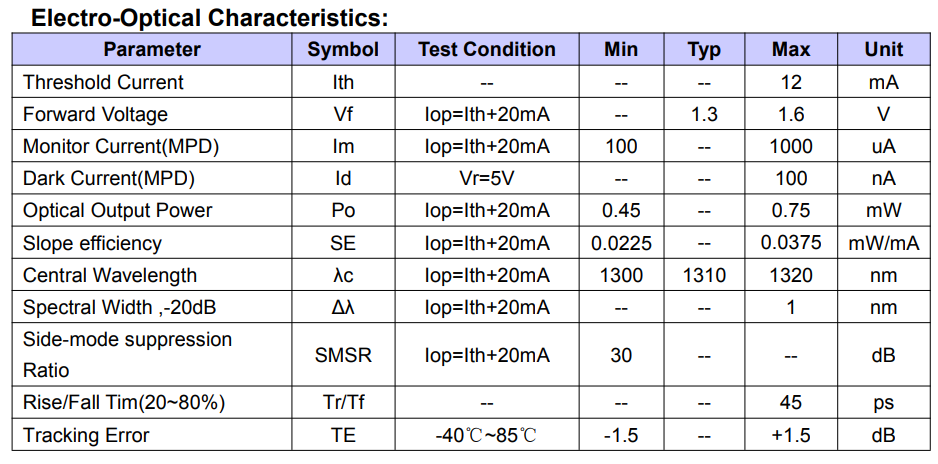The image size is (938, 464).
Task: Select the Parameter column header
Action: [152, 50]
